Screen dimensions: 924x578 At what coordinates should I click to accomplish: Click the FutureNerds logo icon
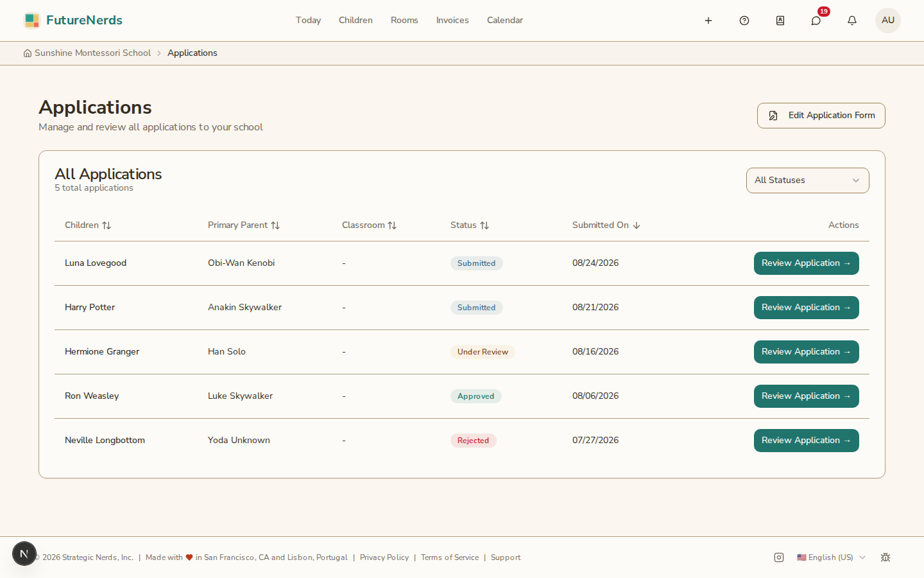[x=31, y=21]
